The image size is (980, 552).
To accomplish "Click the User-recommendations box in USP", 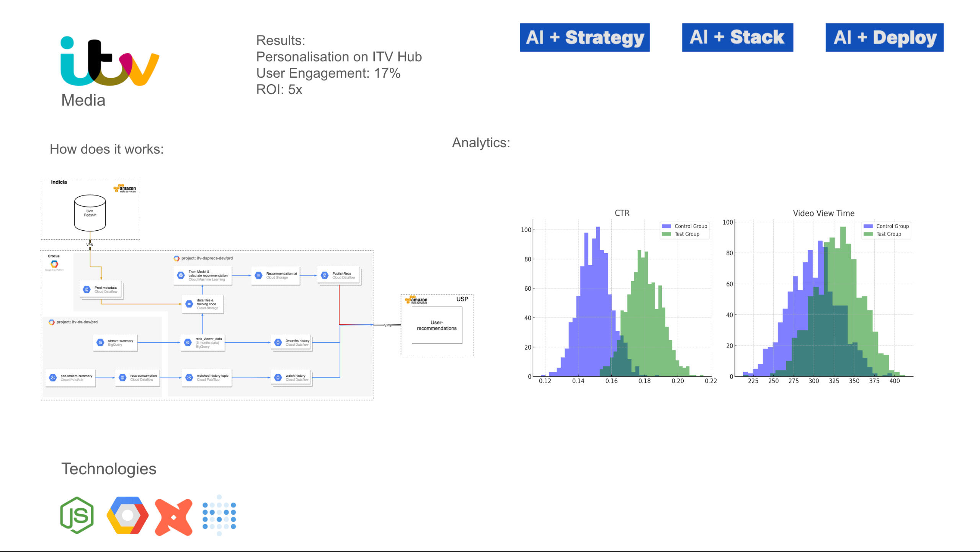I will 437,326.
